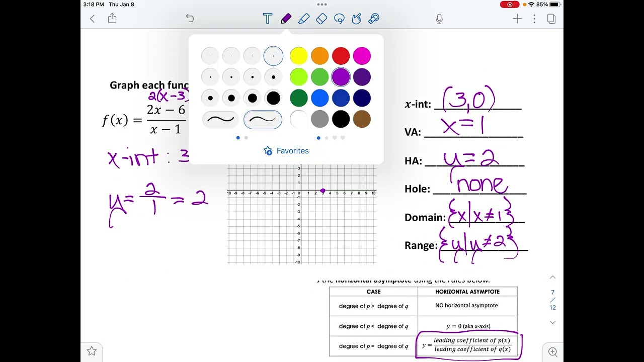644x362 pixels.
Task: Tap the page number 7 indicator
Action: pos(552,292)
